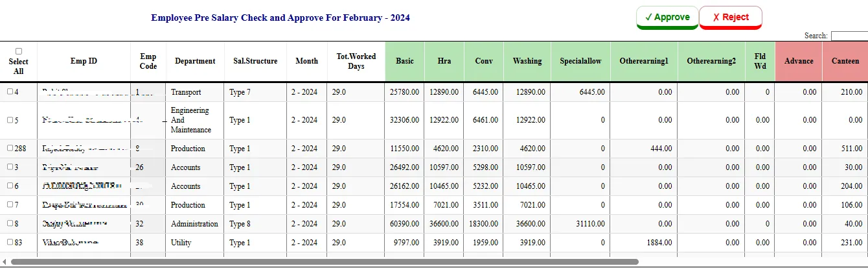
Task: Check the row checkbox for employee 3
Action: tap(10, 167)
